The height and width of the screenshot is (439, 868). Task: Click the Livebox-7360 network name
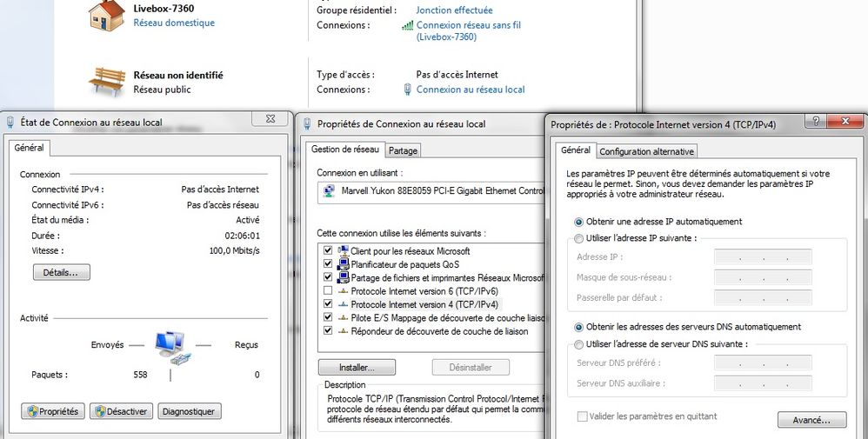tap(164, 9)
